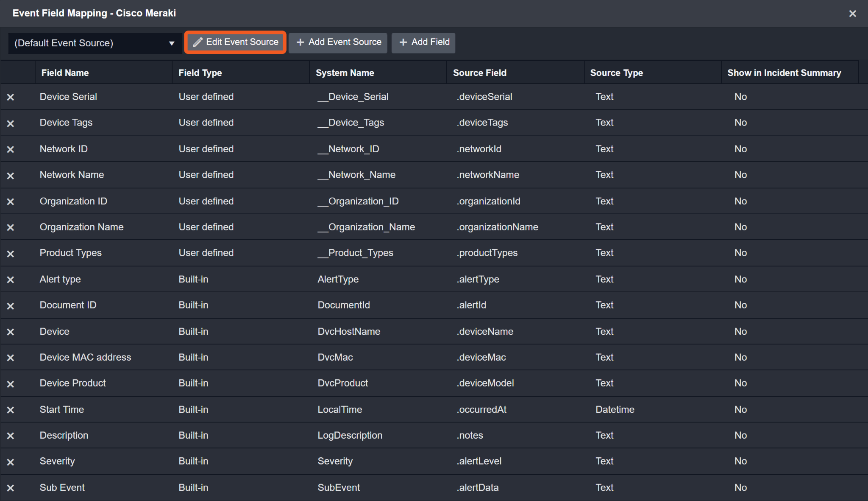This screenshot has height=501, width=868.
Task: Delete the Severity field row
Action: pyautogui.click(x=11, y=462)
